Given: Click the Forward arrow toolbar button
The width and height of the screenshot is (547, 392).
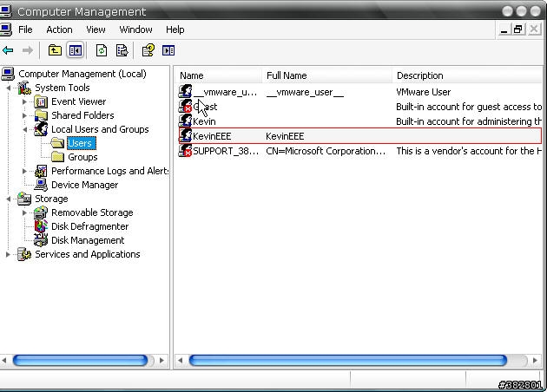Looking at the screenshot, I should pyautogui.click(x=28, y=50).
